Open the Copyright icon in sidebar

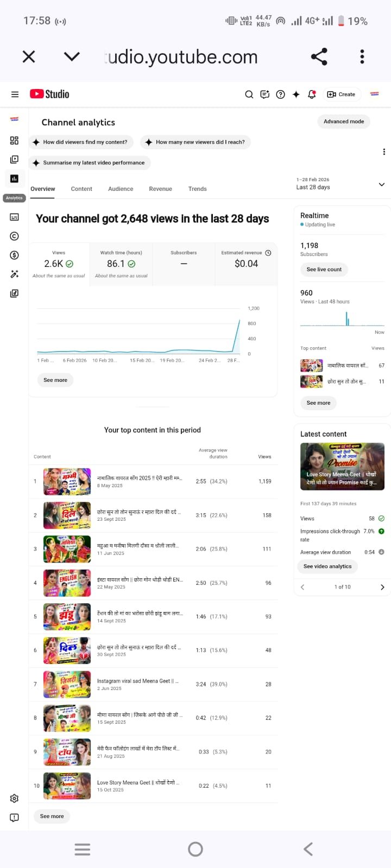(x=14, y=236)
